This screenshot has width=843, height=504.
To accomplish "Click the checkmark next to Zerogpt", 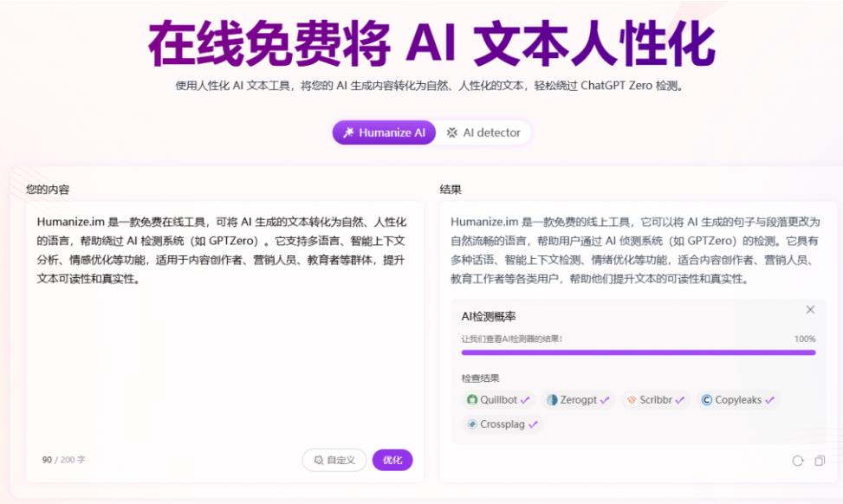I will click(x=605, y=400).
